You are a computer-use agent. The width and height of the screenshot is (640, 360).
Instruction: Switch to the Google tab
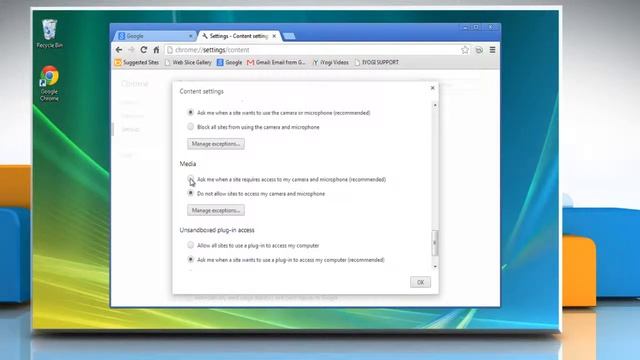tap(155, 36)
